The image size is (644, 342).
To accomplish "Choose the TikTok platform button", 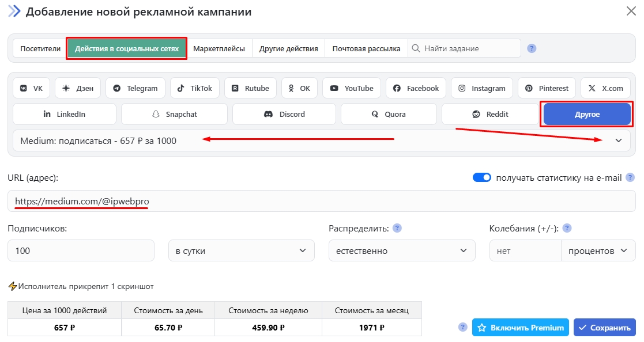I will coord(195,88).
